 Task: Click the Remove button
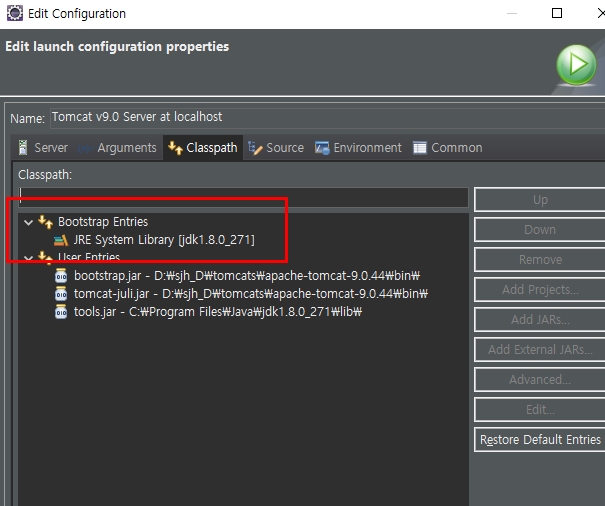(x=540, y=260)
